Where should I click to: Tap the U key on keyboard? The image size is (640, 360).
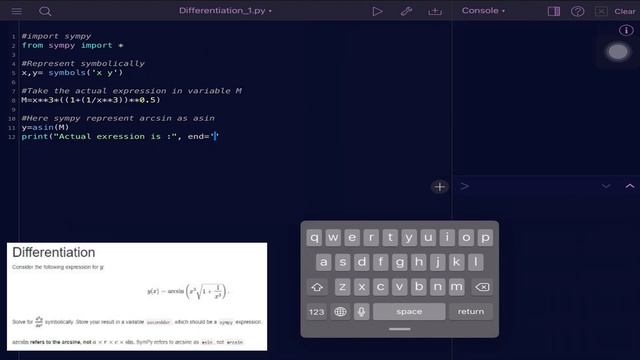point(428,238)
